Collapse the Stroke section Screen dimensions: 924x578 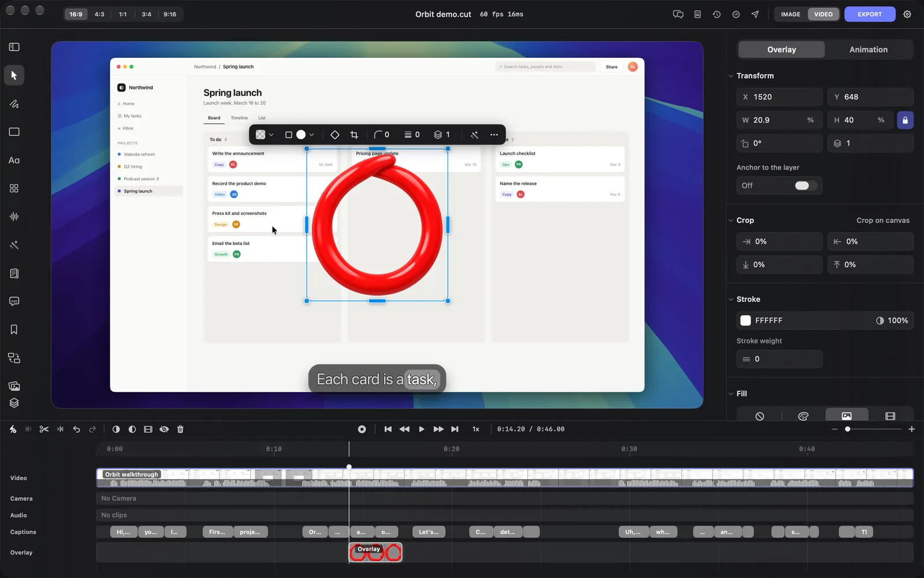[x=731, y=299]
